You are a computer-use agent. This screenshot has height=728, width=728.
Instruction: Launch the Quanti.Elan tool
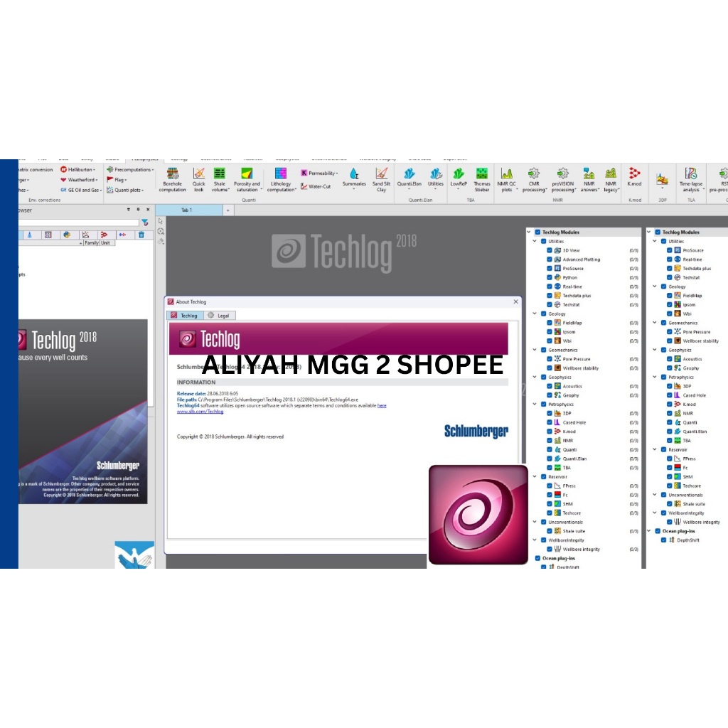click(x=409, y=178)
